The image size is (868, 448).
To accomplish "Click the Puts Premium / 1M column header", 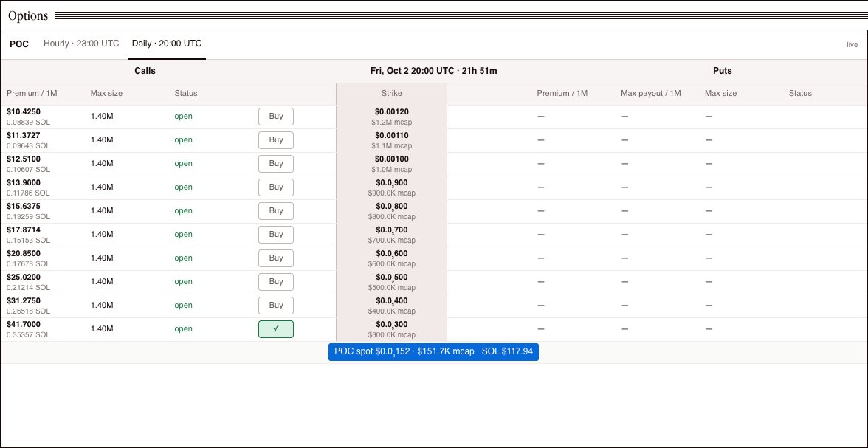I will click(562, 93).
